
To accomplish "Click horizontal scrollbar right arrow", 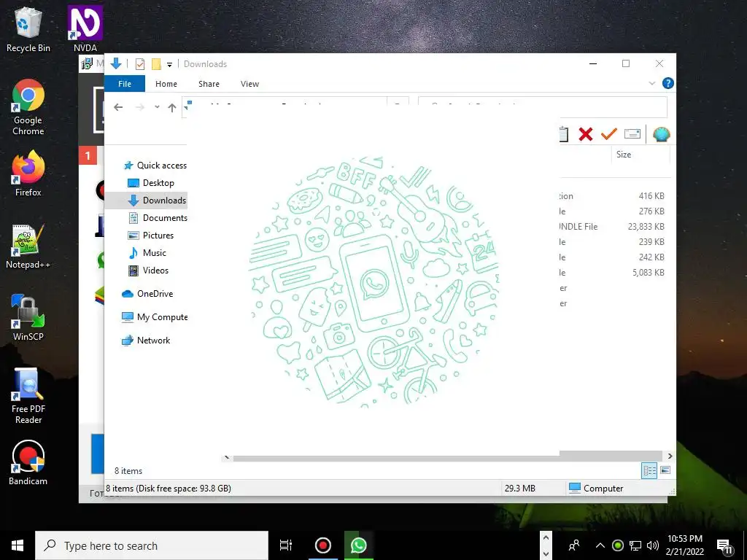I will tap(670, 456).
